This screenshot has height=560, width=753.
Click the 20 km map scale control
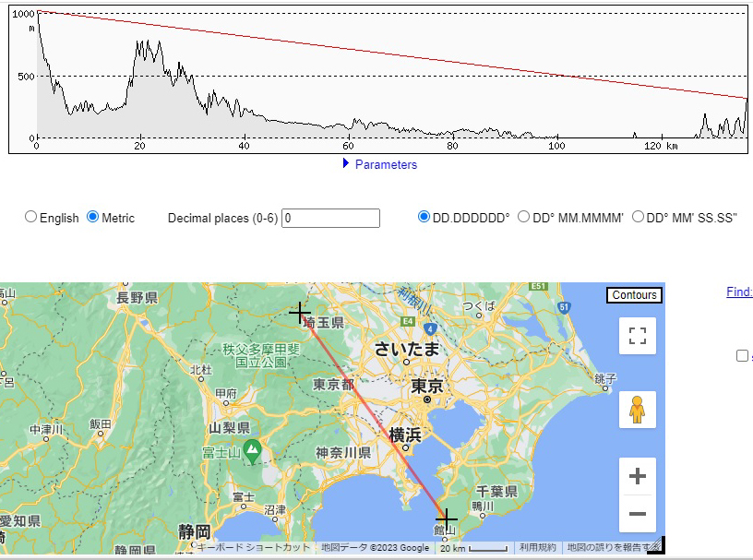[x=473, y=548]
